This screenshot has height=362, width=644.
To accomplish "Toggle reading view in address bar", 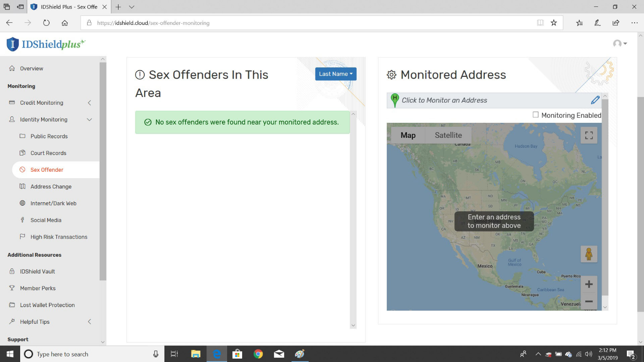I will pos(541,23).
